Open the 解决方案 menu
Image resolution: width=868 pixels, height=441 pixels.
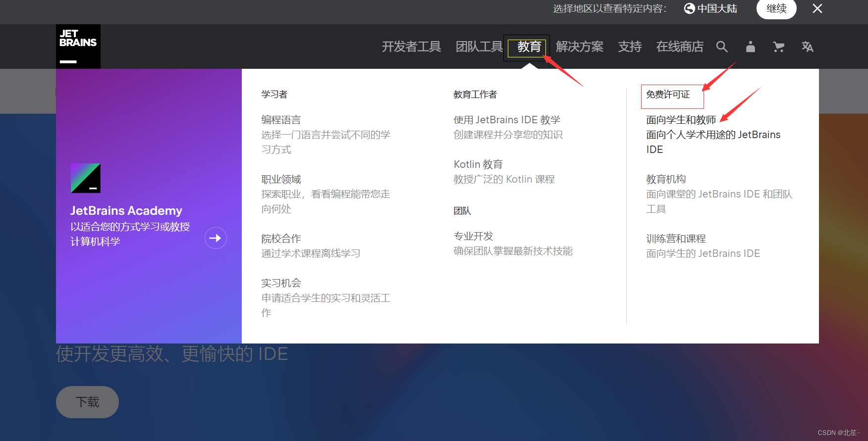(x=580, y=47)
